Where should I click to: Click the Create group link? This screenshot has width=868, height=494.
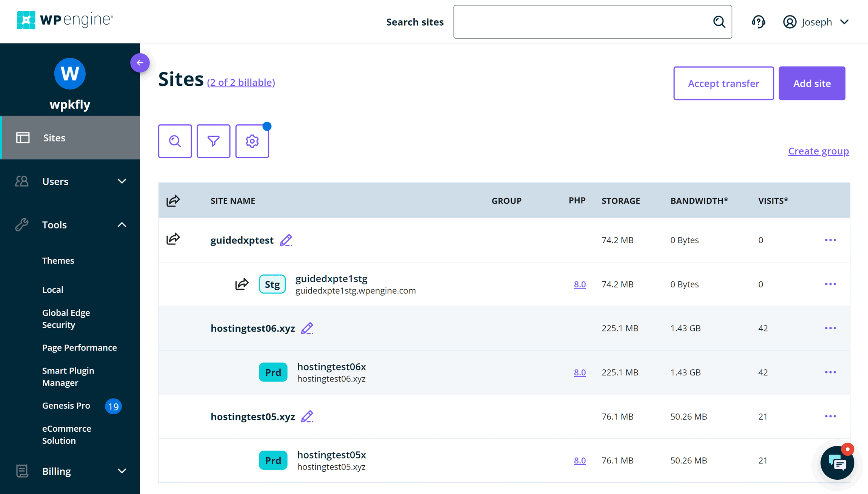(x=819, y=151)
